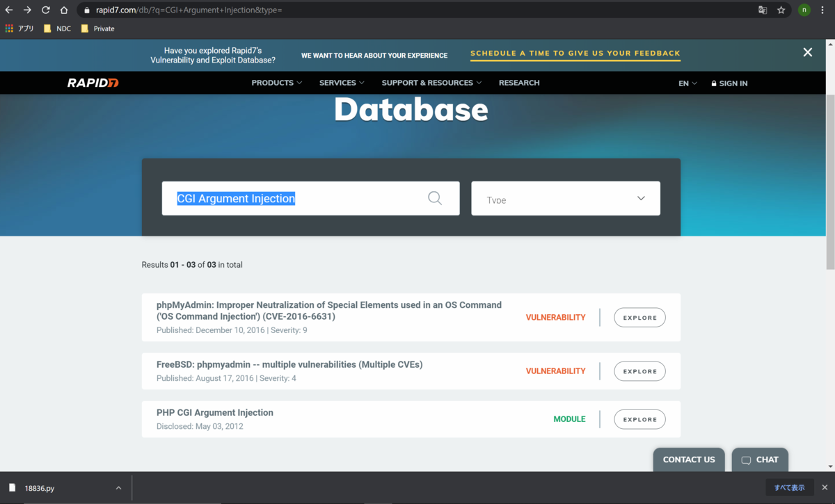Click the Database heading

tap(411, 109)
